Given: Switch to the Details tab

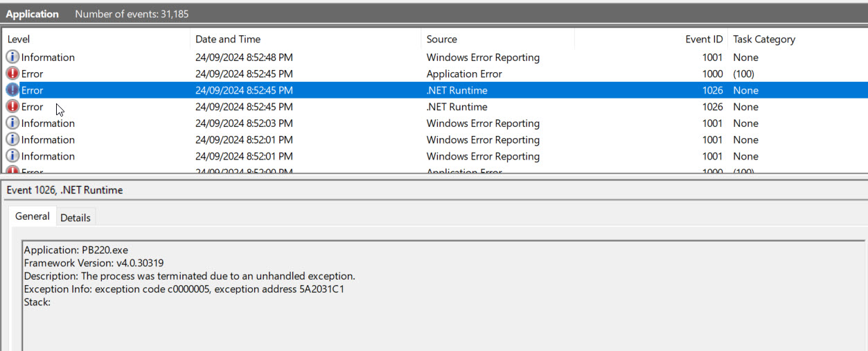Looking at the screenshot, I should pos(76,218).
